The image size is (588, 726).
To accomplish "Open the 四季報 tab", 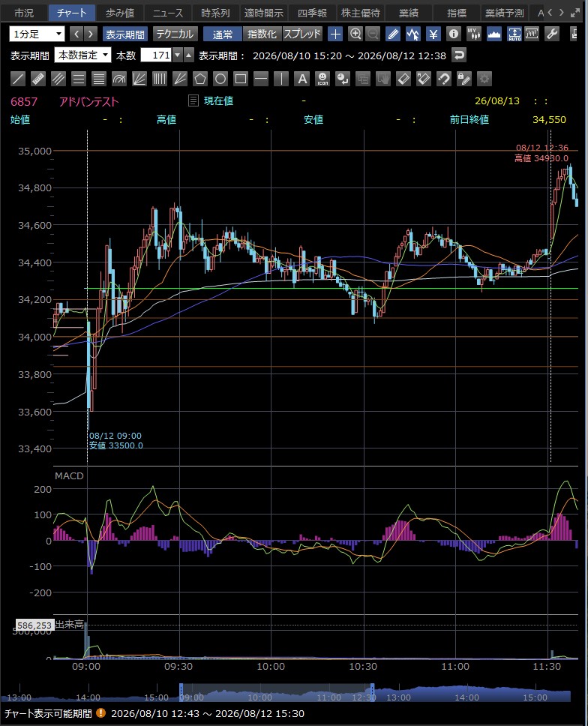I will pos(312,13).
